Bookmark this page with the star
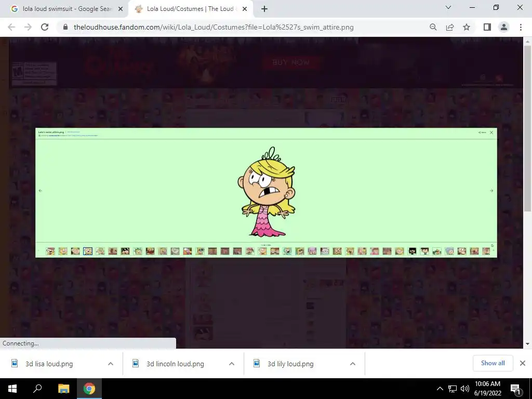Screen dimensions: 532x399 click(x=467, y=27)
